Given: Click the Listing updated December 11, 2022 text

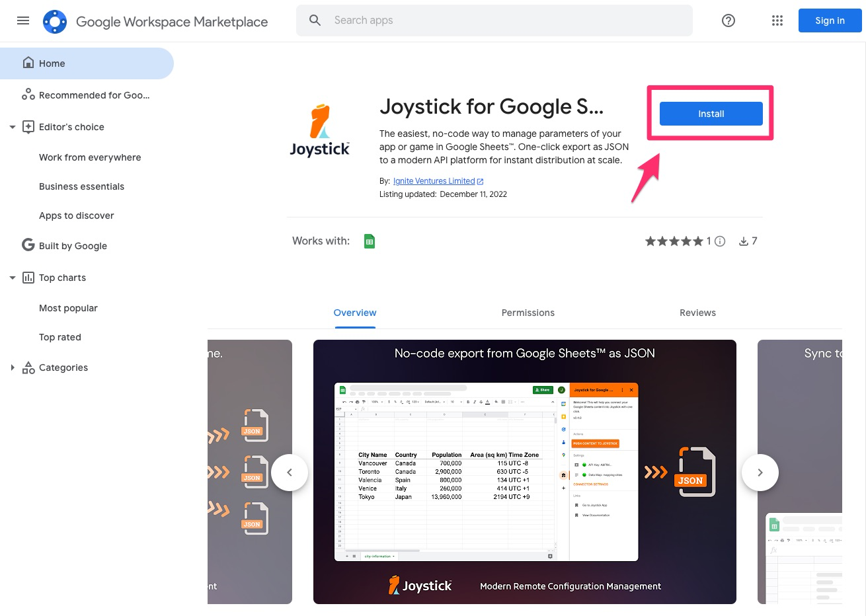Looking at the screenshot, I should tap(443, 194).
